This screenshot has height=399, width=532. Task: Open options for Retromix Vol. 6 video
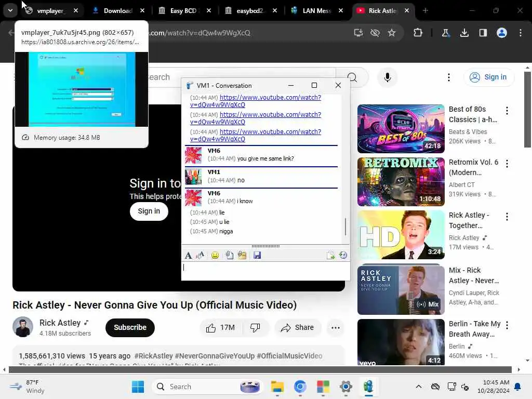(507, 164)
